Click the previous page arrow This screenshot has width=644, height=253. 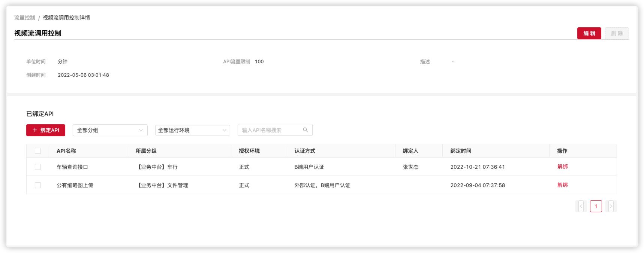pyautogui.click(x=581, y=206)
